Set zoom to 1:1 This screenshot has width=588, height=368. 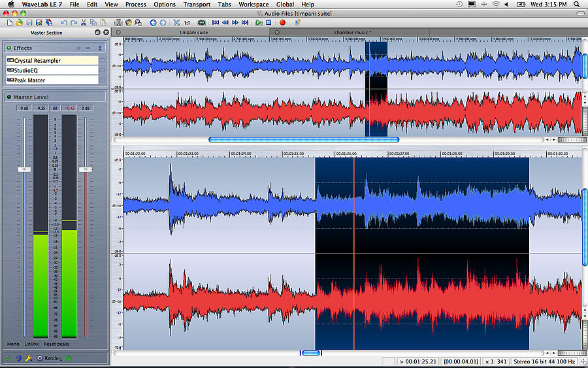(187, 22)
